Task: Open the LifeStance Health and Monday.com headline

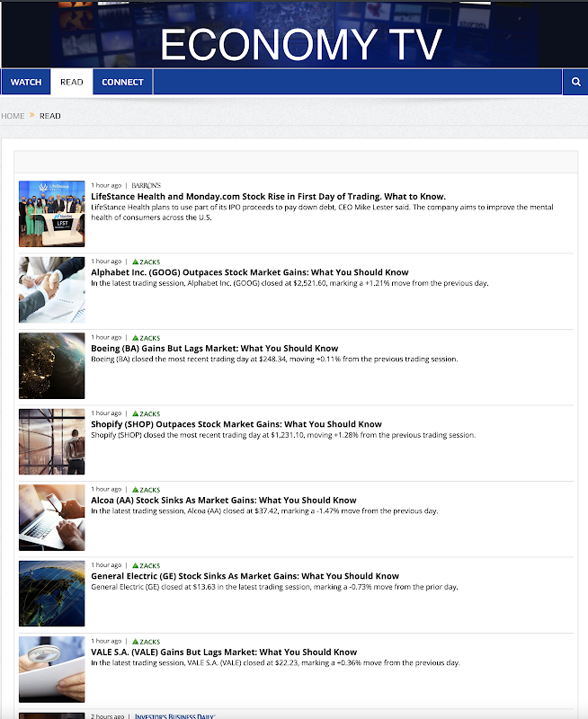Action: click(268, 196)
